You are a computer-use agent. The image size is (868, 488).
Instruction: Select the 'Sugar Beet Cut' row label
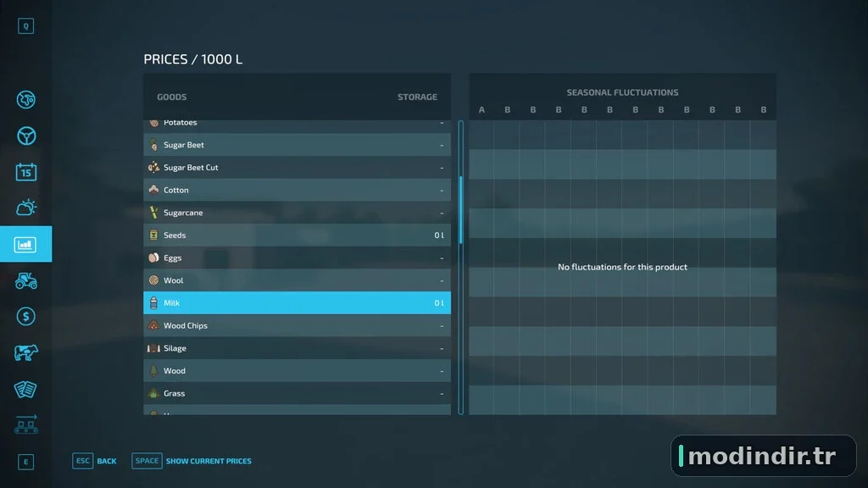pos(191,167)
